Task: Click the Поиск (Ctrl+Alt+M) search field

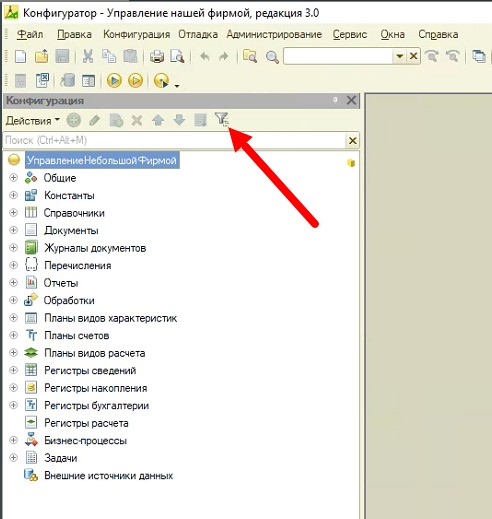Action: point(174,140)
